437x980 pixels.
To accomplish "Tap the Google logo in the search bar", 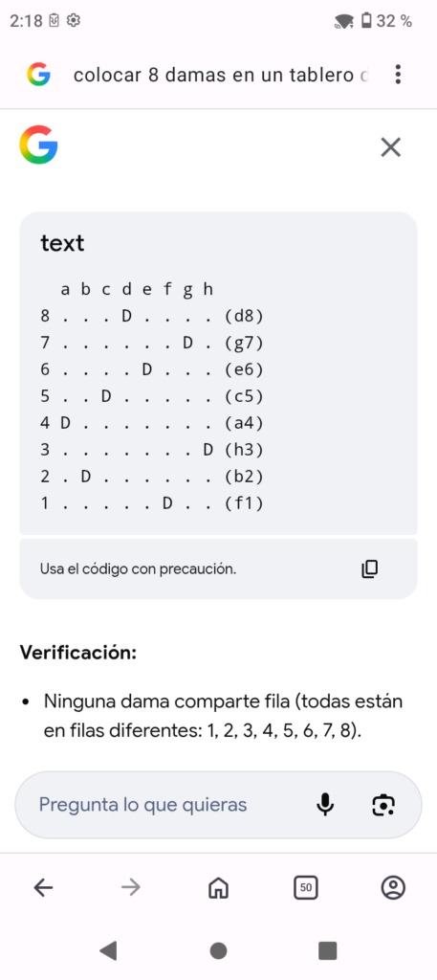I will coord(38,75).
